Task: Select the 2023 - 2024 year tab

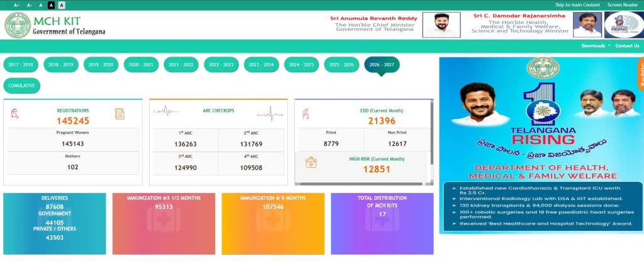Action: point(261,65)
